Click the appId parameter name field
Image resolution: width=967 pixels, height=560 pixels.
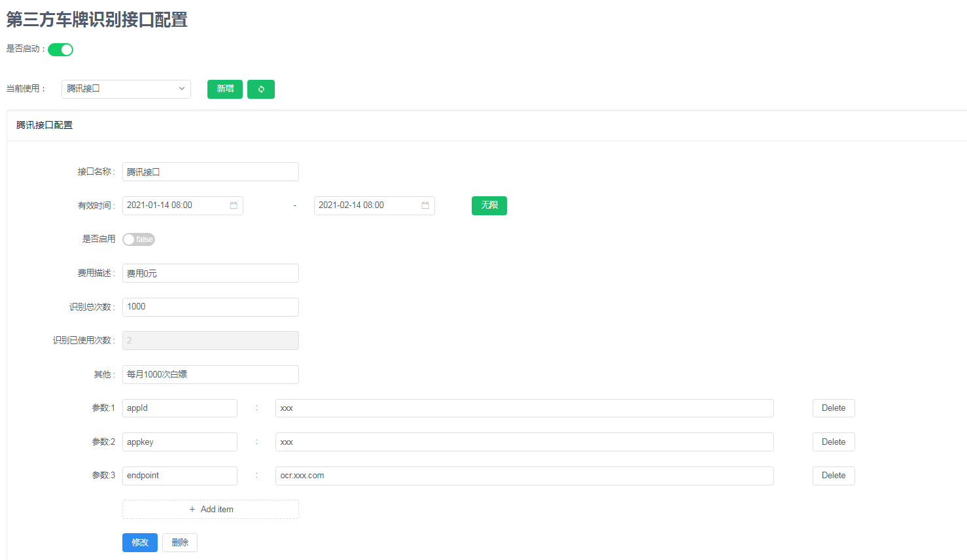180,408
